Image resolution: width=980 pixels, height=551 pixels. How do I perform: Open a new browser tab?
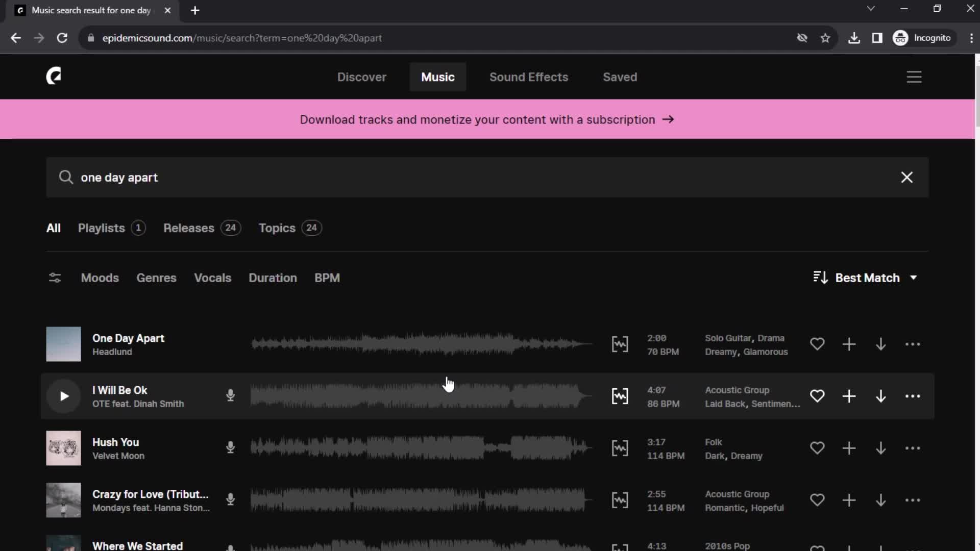(194, 10)
